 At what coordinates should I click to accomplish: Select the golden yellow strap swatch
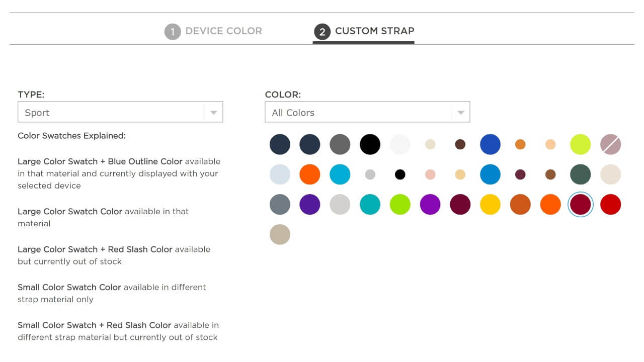490,205
